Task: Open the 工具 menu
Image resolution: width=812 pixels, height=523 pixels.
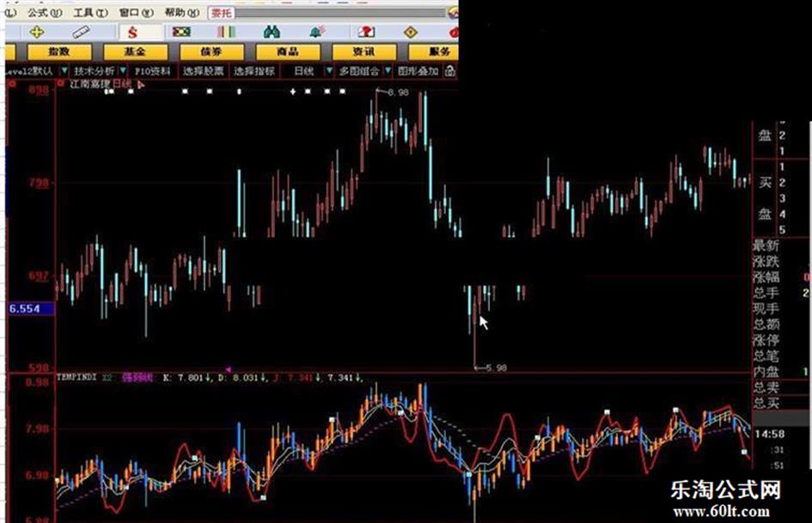Action: 90,12
